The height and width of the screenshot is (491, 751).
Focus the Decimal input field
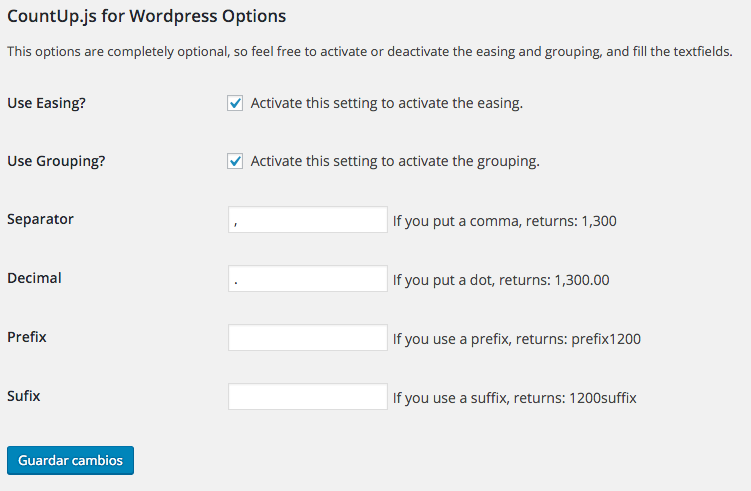[x=307, y=279]
